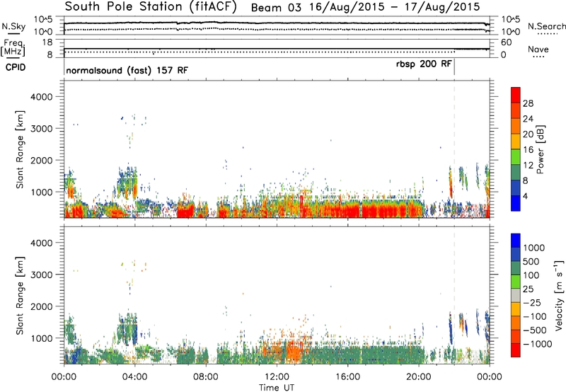The width and height of the screenshot is (566, 392).
Task: Click the '12' label on the Power color bar
Action: coord(528,165)
